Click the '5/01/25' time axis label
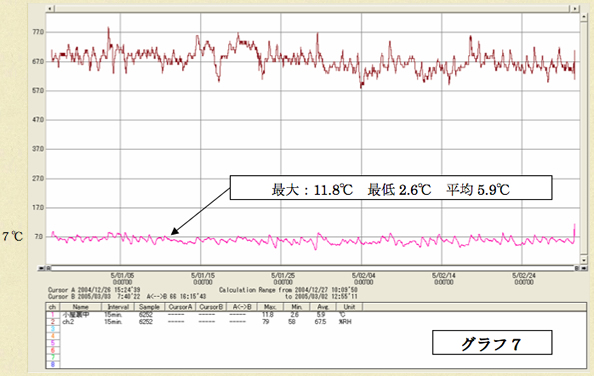Screen dimensions: 594x376 283,276
